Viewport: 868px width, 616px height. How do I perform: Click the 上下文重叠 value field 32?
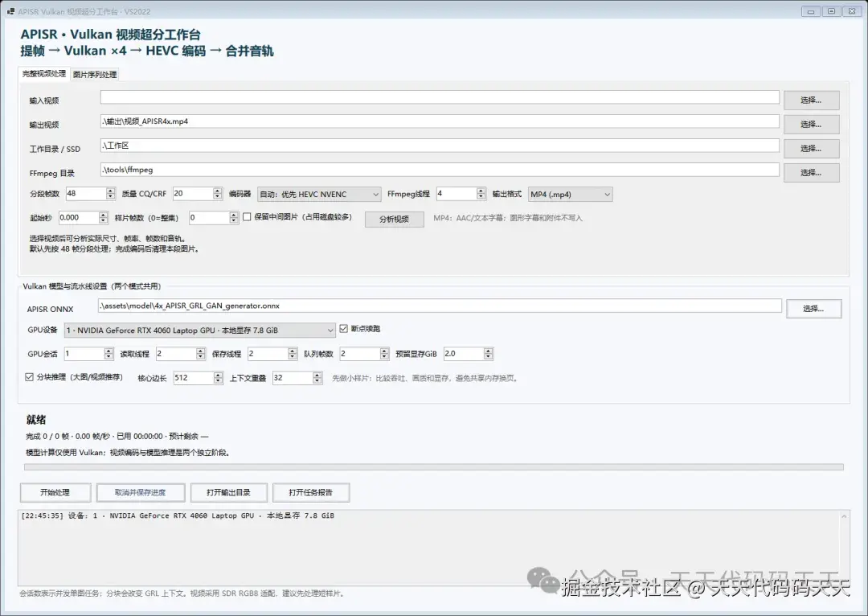click(x=293, y=378)
